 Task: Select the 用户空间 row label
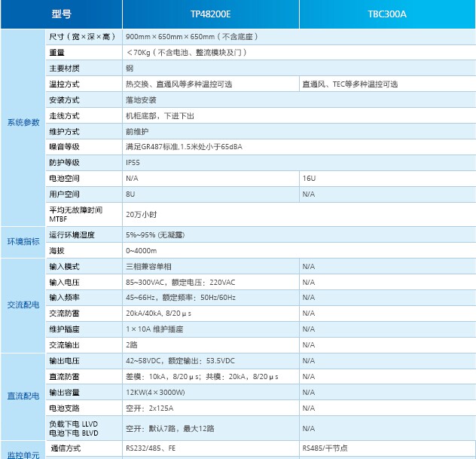point(64,194)
